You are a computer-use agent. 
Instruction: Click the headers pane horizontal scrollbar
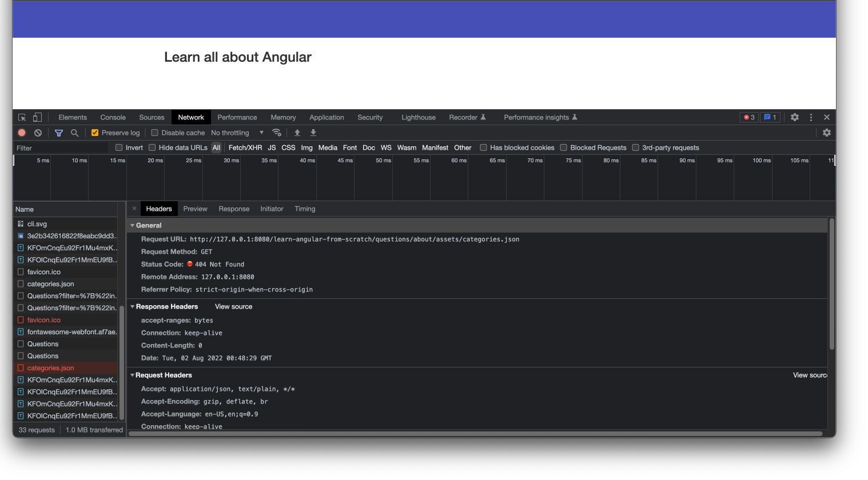pyautogui.click(x=476, y=434)
